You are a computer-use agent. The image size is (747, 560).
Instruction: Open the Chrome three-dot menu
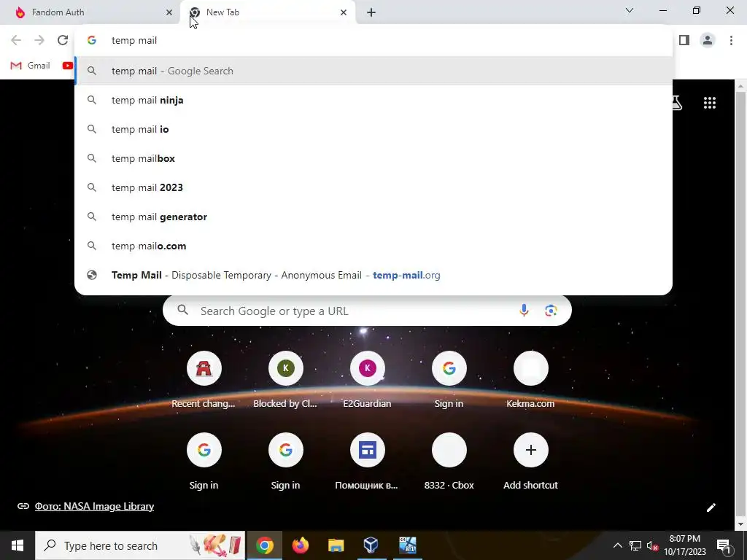[731, 41]
